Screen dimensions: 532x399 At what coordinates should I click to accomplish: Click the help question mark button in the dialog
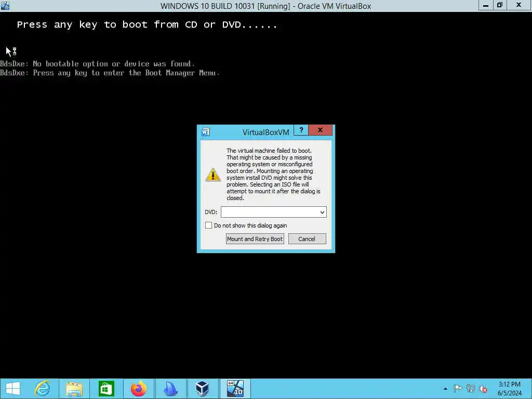pos(301,130)
